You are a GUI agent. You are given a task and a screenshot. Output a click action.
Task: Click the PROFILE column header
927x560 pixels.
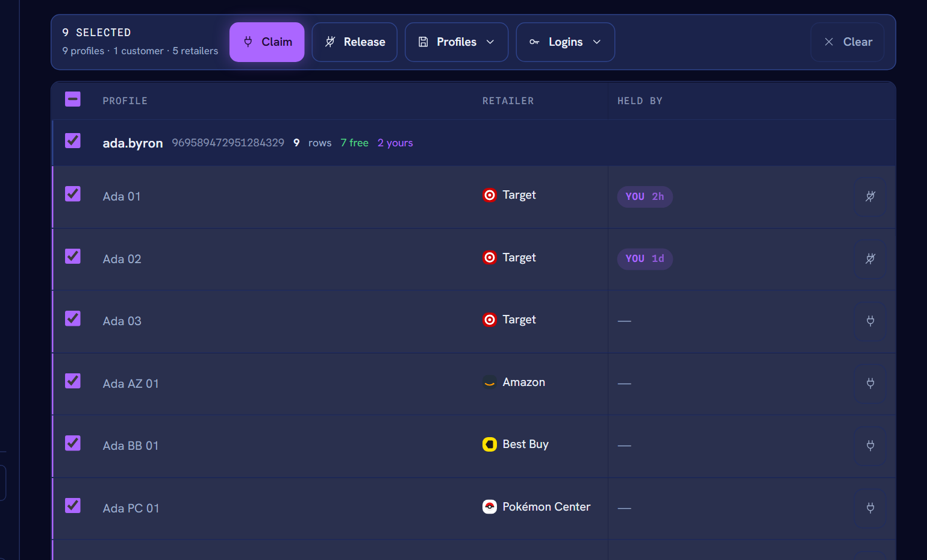pos(125,101)
